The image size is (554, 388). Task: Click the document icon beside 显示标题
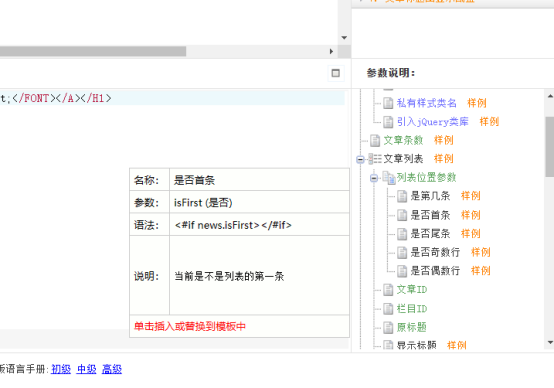[x=388, y=345]
